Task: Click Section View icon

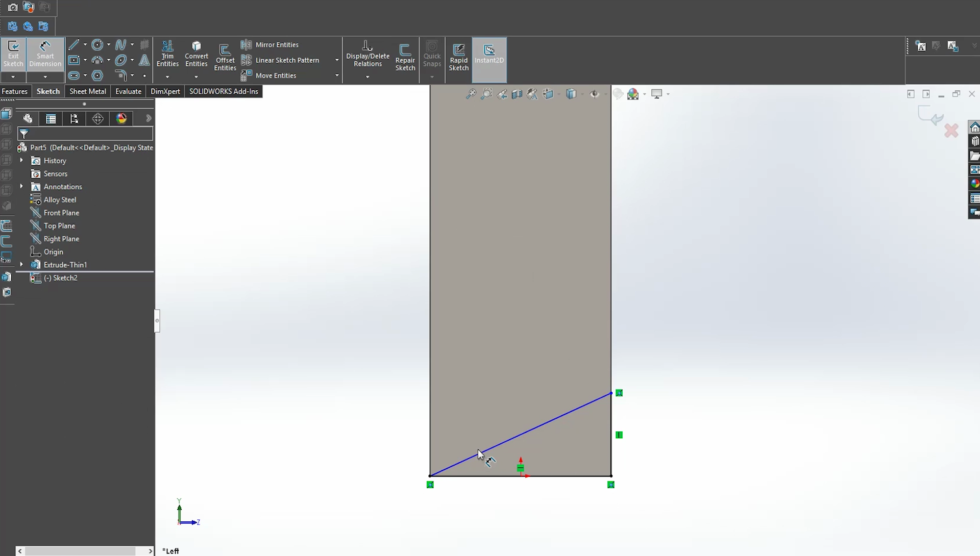Action: click(517, 94)
